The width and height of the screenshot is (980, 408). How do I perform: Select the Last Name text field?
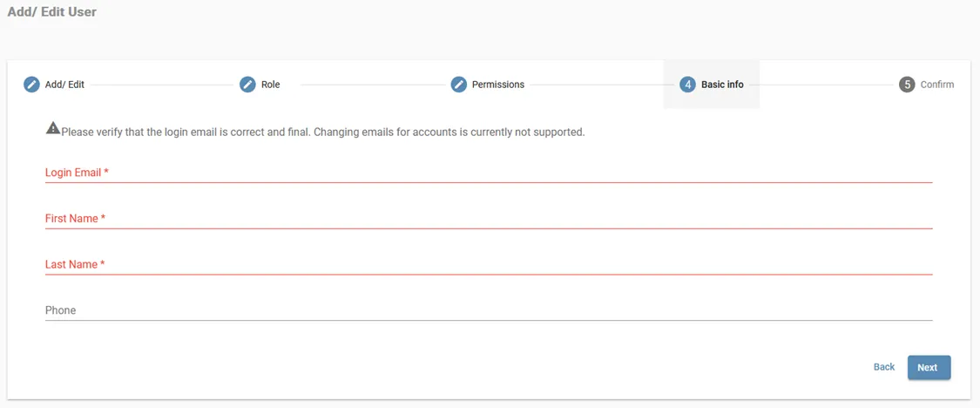tap(488, 264)
